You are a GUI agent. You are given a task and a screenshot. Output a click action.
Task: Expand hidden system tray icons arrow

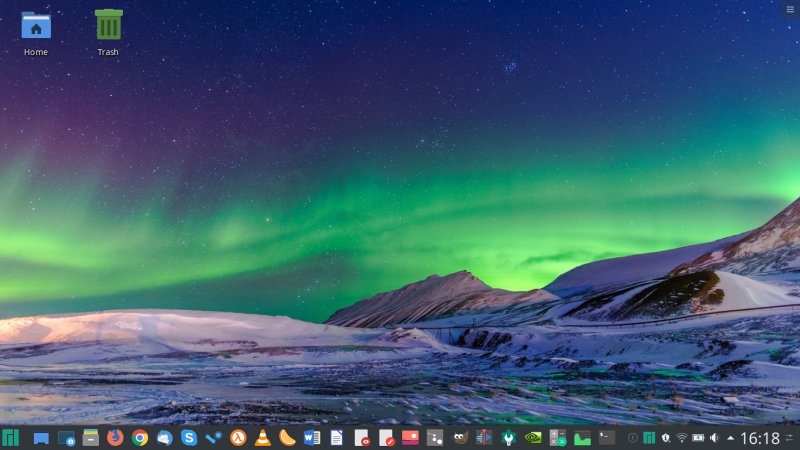click(731, 438)
